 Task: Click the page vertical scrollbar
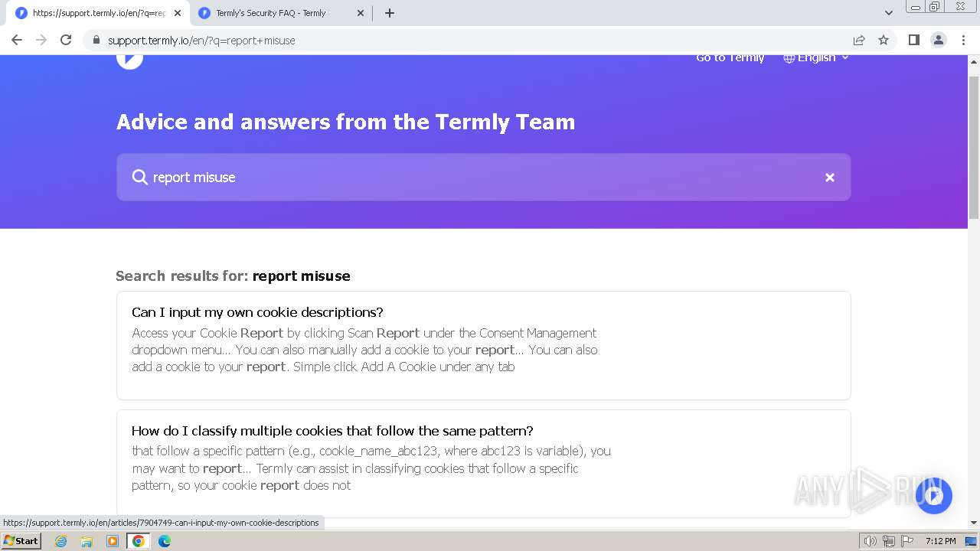point(974,146)
